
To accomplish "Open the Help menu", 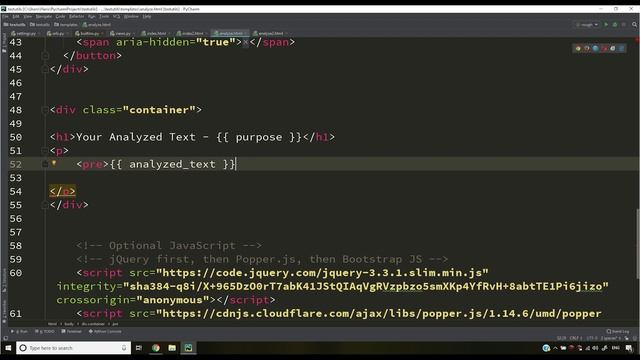I will click(147, 16).
